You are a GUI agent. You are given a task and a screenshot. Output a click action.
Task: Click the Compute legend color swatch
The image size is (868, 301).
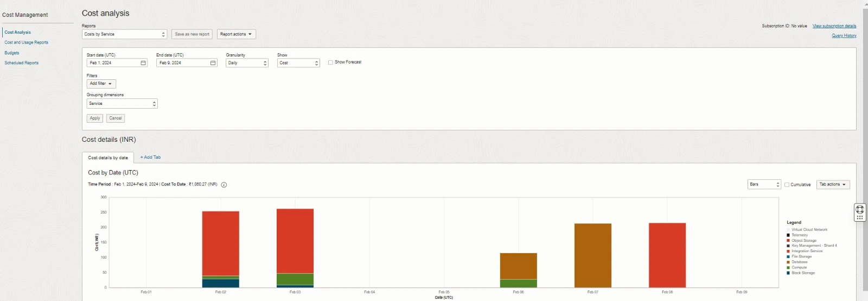(x=788, y=268)
